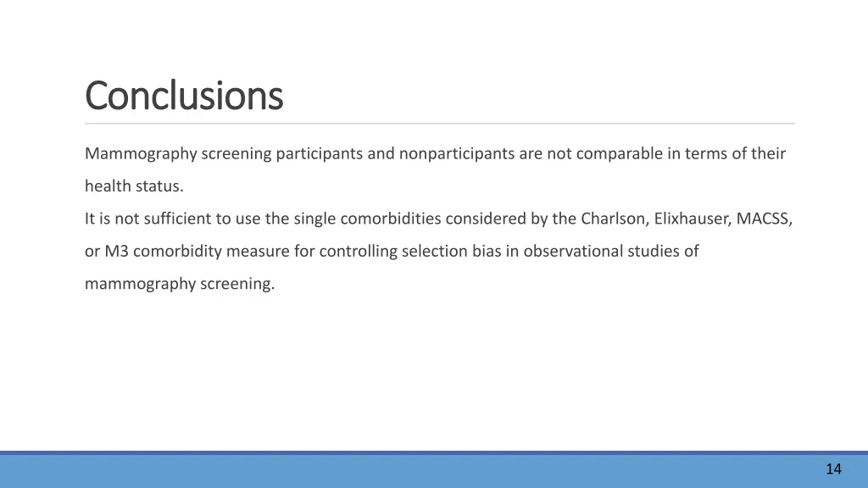Click the word participants in first line
Image resolution: width=868 pixels, height=488 pixels.
(320, 154)
